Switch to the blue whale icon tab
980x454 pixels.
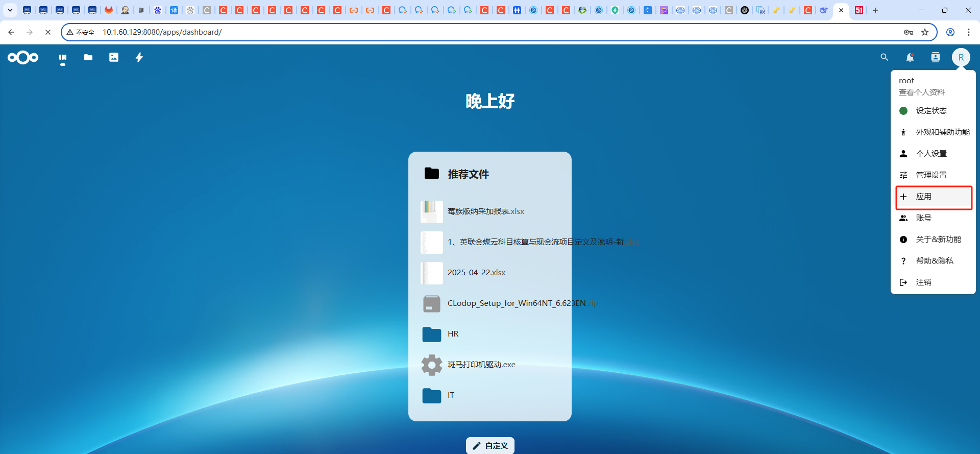(823, 10)
